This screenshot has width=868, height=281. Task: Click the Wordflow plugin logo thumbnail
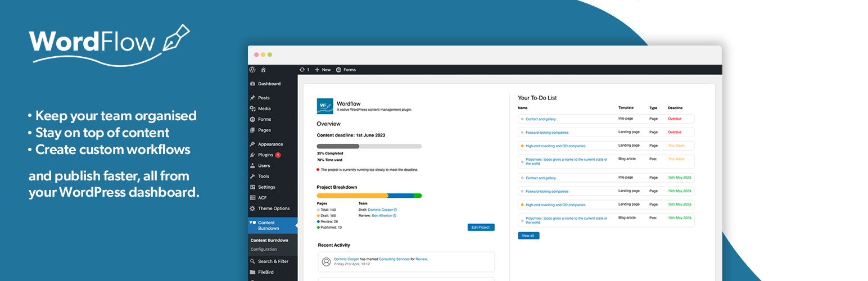point(325,106)
